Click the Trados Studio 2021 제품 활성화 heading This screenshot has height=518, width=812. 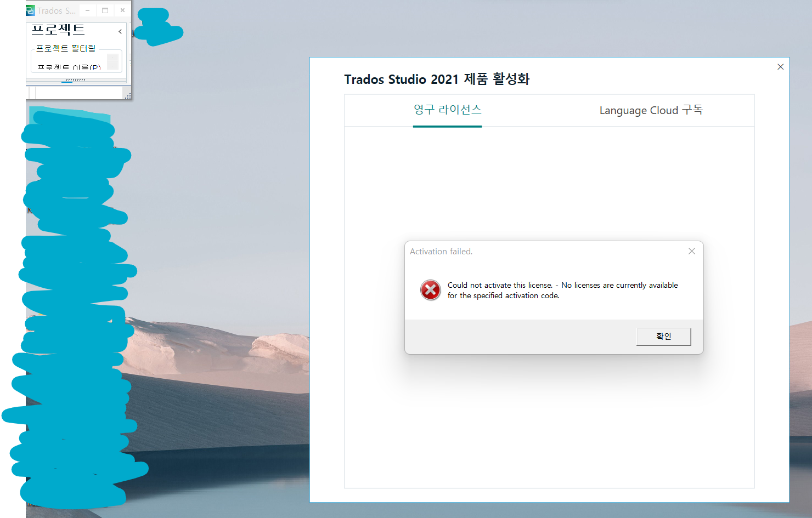[437, 79]
